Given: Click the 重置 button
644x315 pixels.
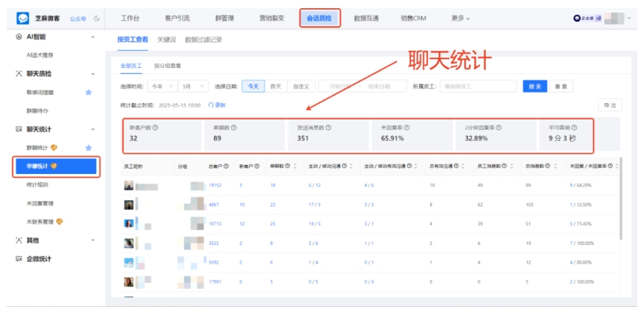Looking at the screenshot, I should coord(561,87).
